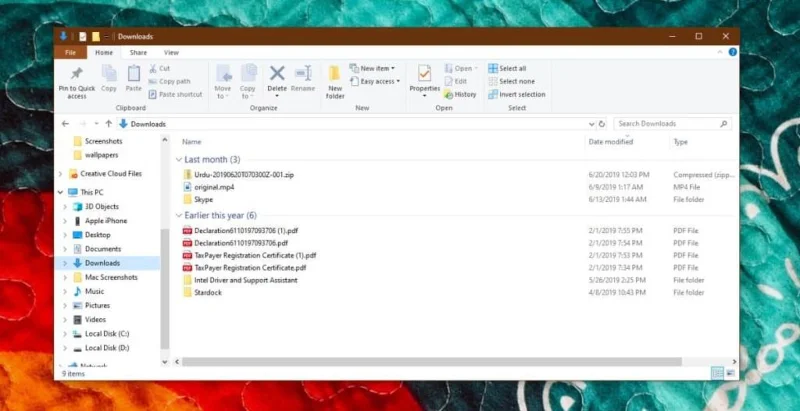
Task: Sort by Type column header
Action: 681,142
